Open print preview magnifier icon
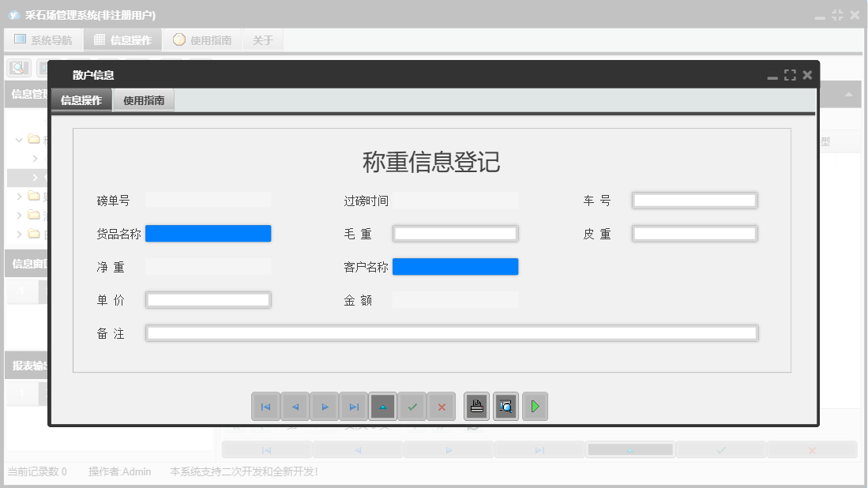This screenshot has width=868, height=488. [505, 406]
